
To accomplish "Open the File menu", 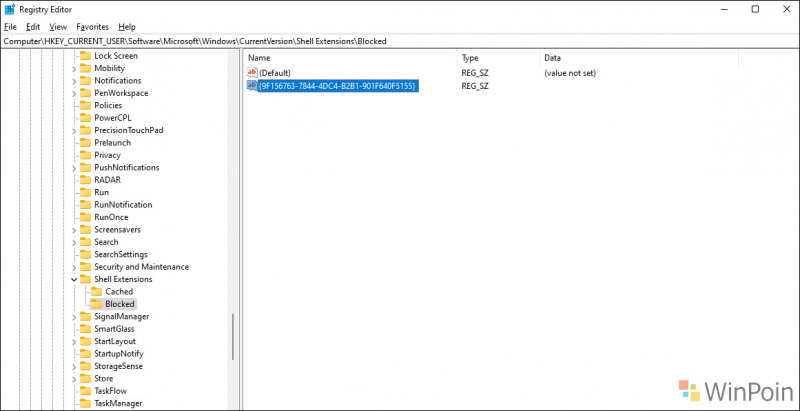I will point(11,26).
